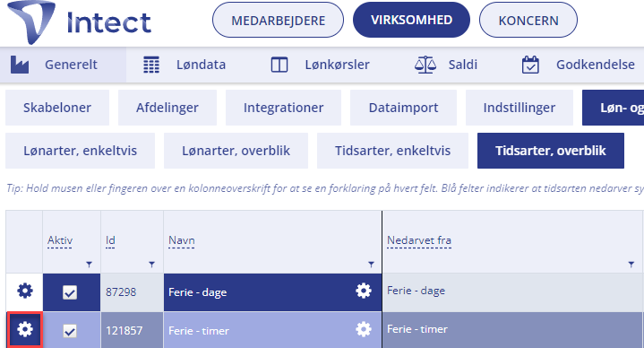
Task: Open the gear settings for row 87298
Action: coord(25,291)
